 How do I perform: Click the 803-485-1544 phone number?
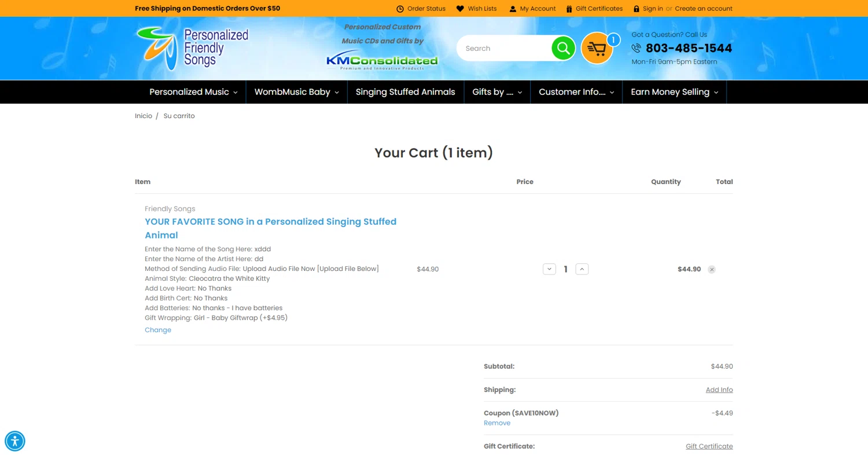(x=689, y=48)
